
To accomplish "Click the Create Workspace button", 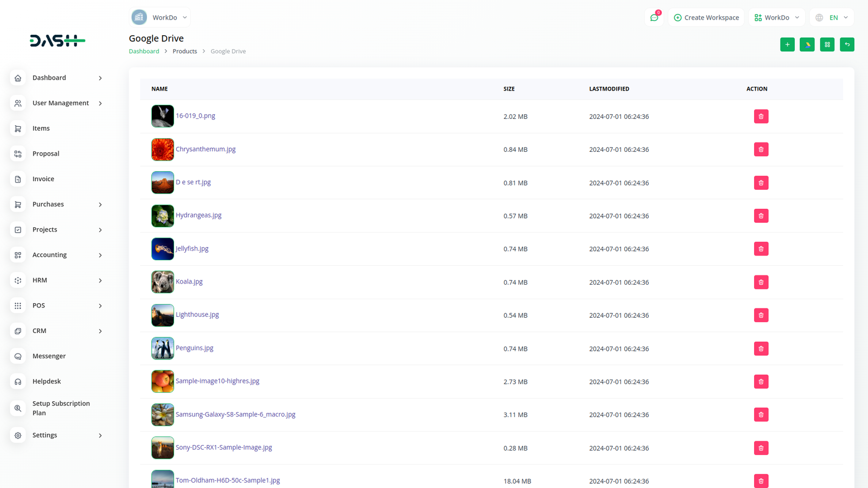I will 706,17.
